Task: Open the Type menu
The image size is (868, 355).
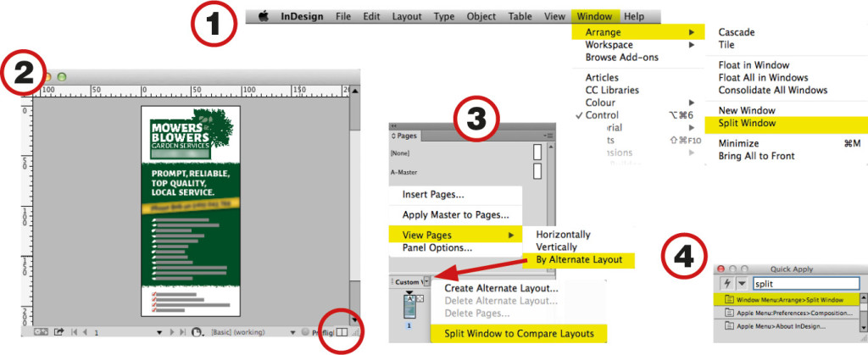Action: pos(444,17)
